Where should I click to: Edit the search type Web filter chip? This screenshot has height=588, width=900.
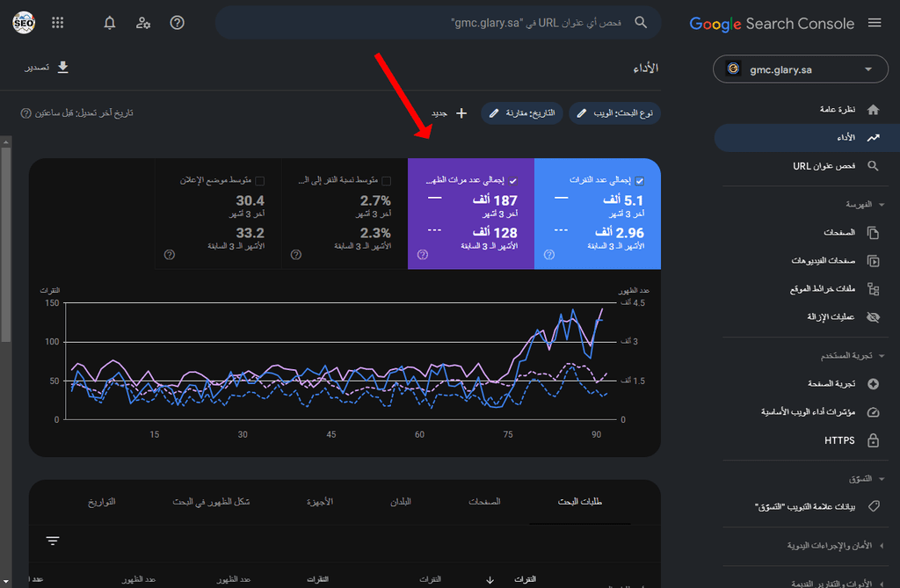tap(614, 113)
